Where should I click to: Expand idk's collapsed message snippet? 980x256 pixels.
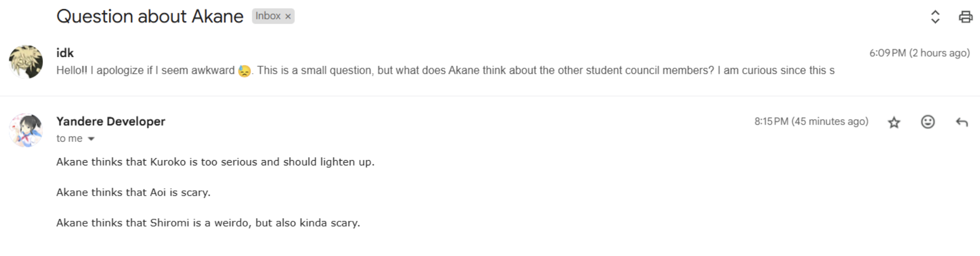click(445, 70)
